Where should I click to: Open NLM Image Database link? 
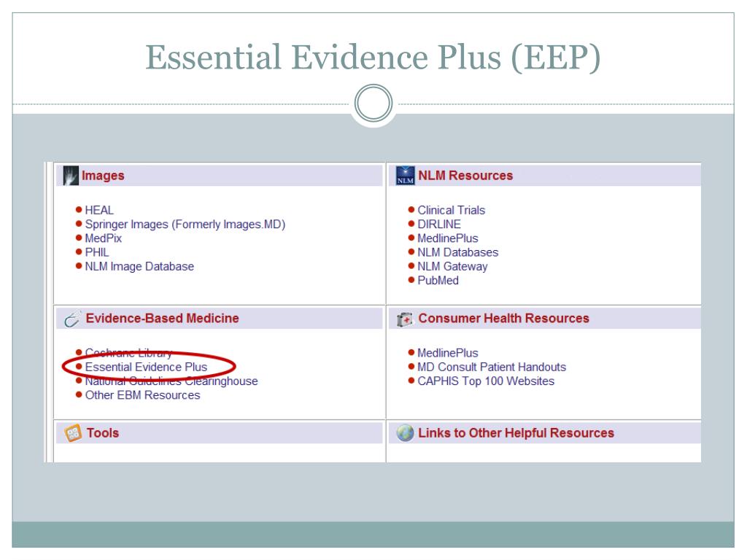pos(139,266)
